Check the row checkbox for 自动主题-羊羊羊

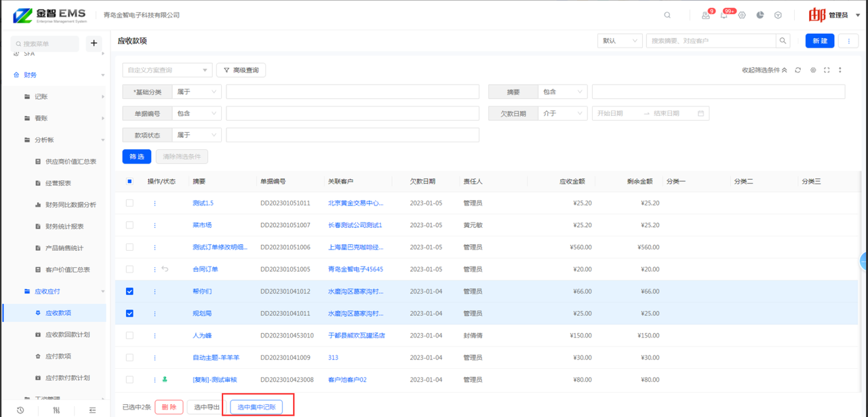click(x=130, y=357)
